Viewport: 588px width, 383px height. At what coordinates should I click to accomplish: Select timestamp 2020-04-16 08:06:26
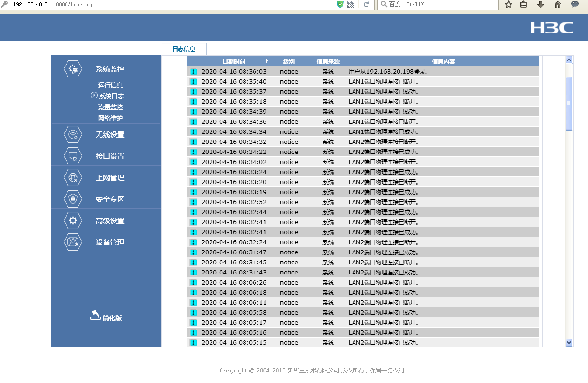(x=234, y=283)
